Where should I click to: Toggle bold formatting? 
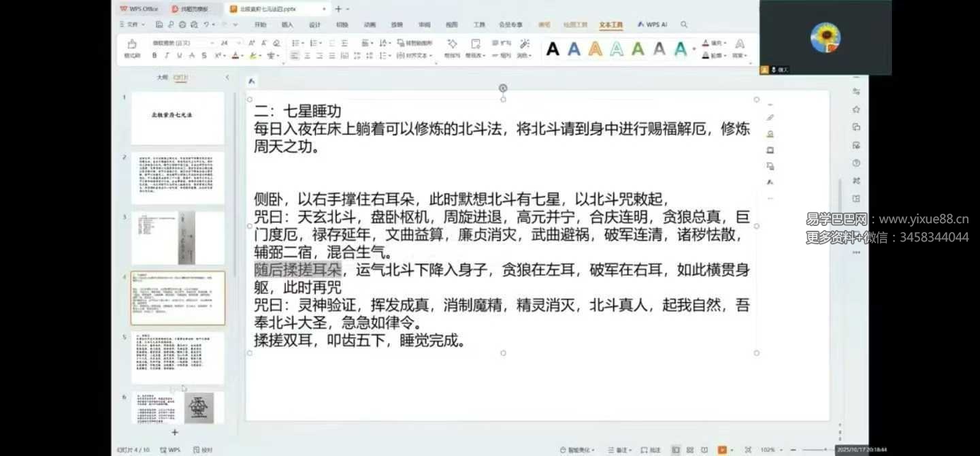pos(154,56)
